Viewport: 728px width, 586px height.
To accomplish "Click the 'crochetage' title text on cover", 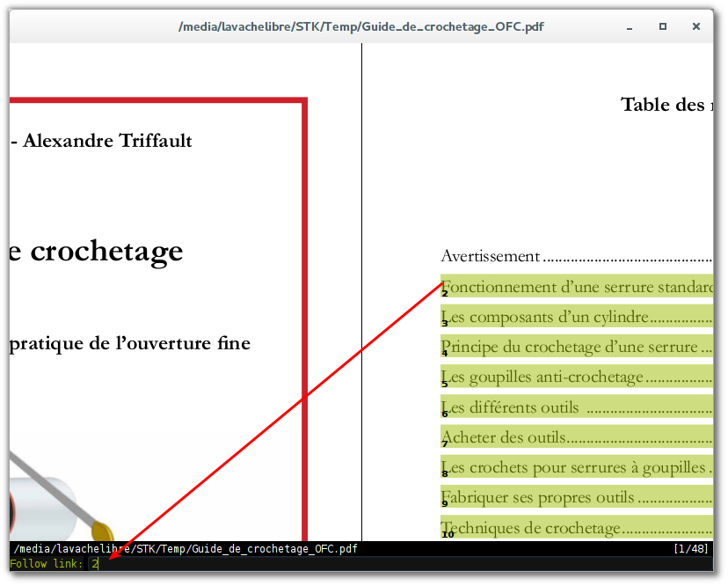I will [106, 253].
